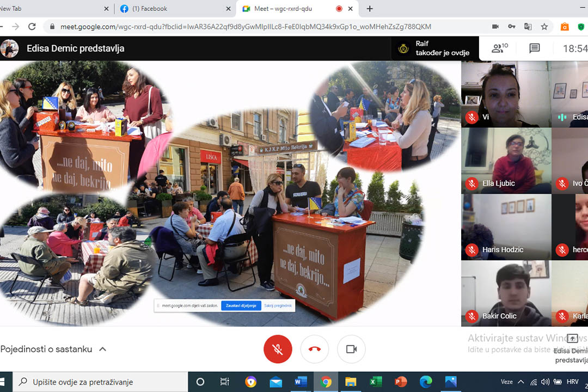Click the Veze label in the taskbar
Screen dimensions: 588x392
coord(507,382)
